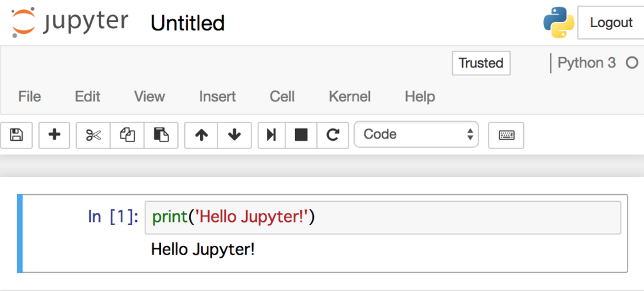Run the cell with step-forward icon
Image resolution: width=644 pixels, height=291 pixels.
click(272, 135)
